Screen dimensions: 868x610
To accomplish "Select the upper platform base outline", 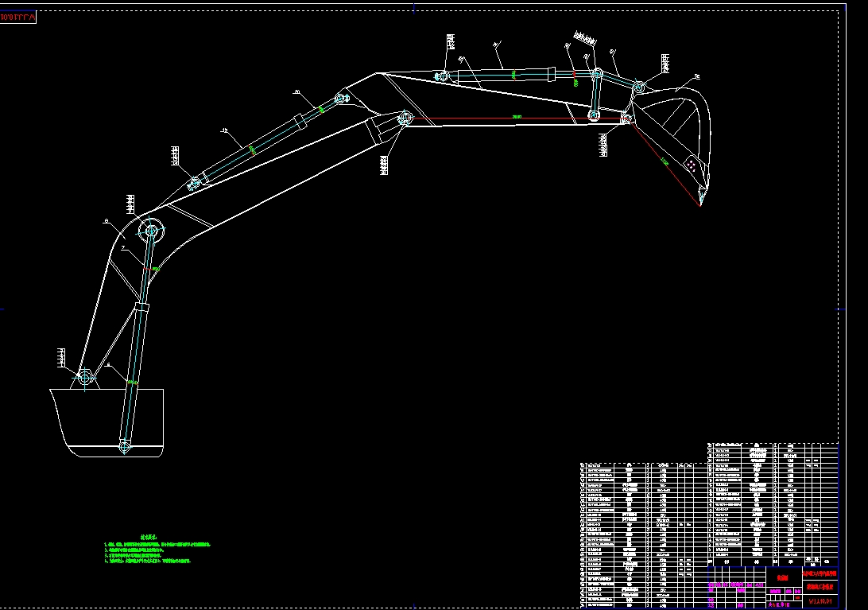I will point(107,423).
